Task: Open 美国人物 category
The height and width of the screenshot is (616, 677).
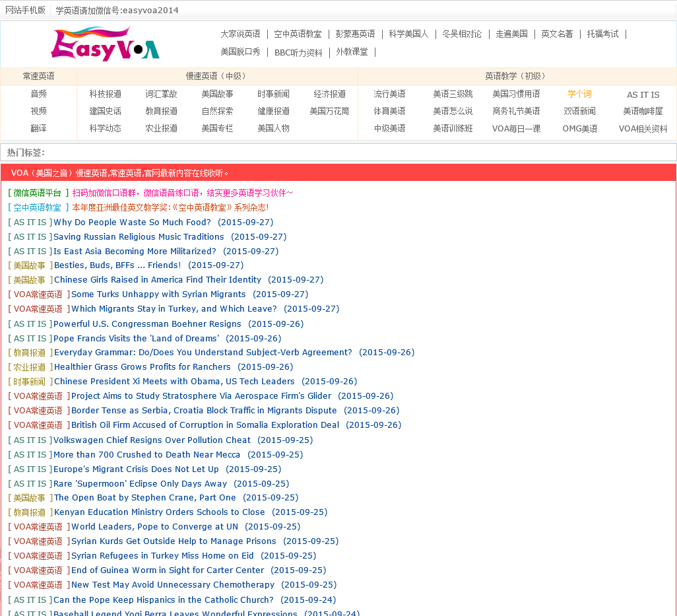Action: pyautogui.click(x=274, y=128)
